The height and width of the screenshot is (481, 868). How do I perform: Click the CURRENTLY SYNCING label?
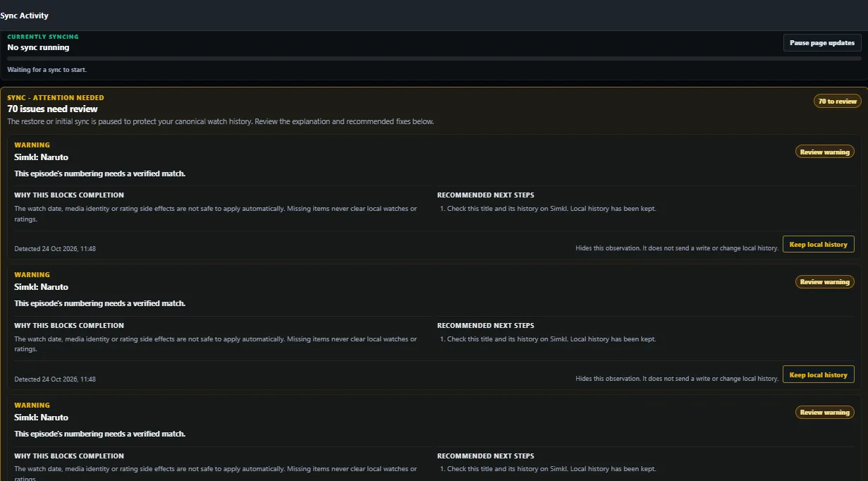43,37
